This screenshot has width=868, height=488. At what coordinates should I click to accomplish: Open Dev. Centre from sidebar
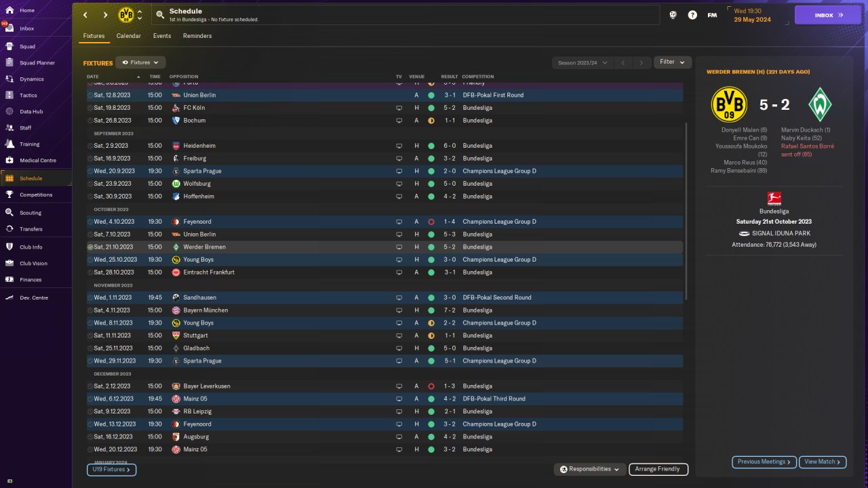[x=37, y=298]
